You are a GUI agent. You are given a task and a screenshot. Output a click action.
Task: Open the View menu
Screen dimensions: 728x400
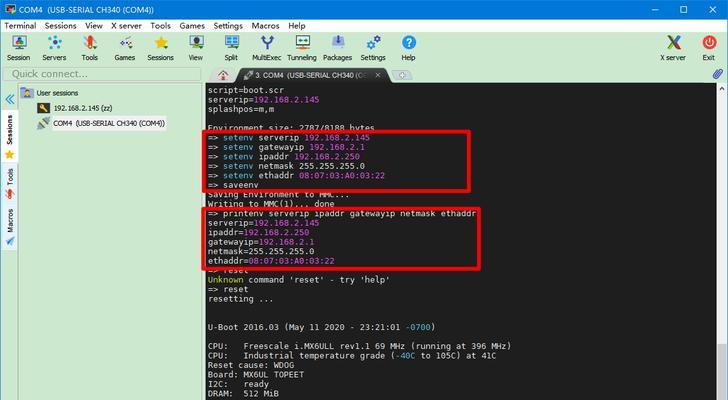click(x=94, y=26)
